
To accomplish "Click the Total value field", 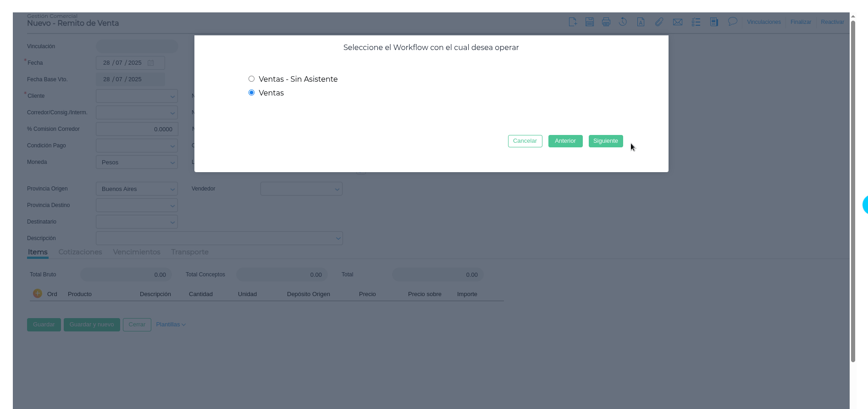I will click(x=438, y=275).
